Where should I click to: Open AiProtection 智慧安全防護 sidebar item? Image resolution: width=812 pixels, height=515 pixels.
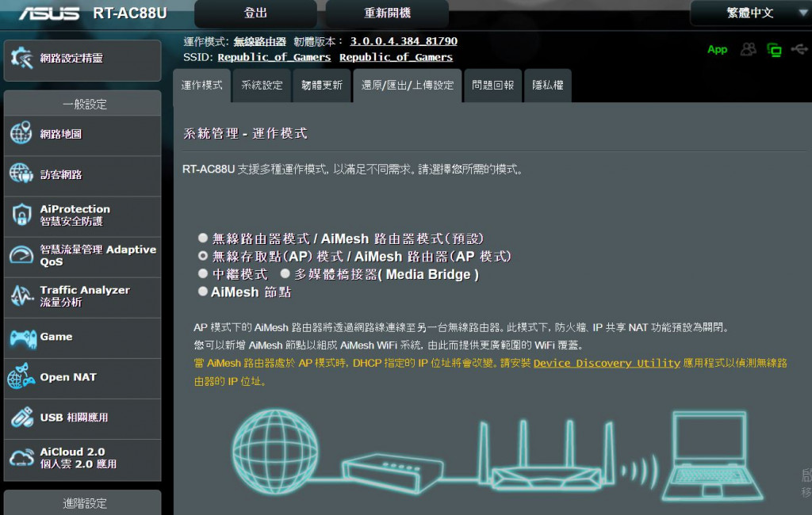coord(82,216)
